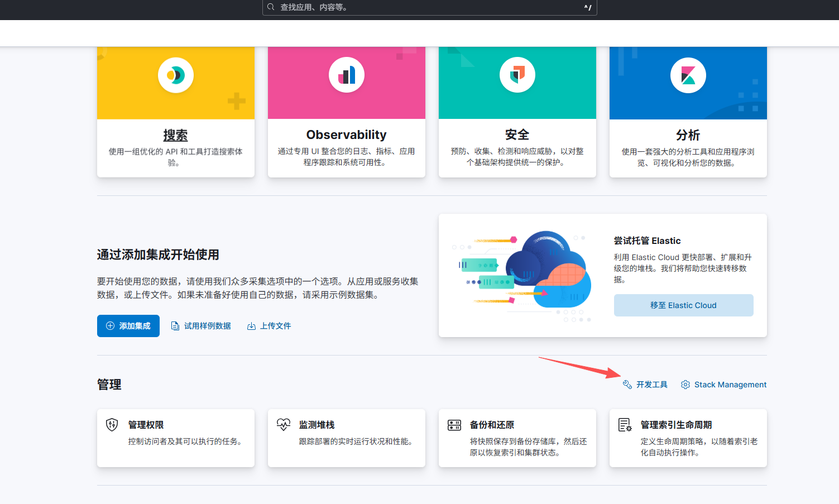Open the 监测堆栈 card title
Screen dimensions: 839x504
coord(317,425)
